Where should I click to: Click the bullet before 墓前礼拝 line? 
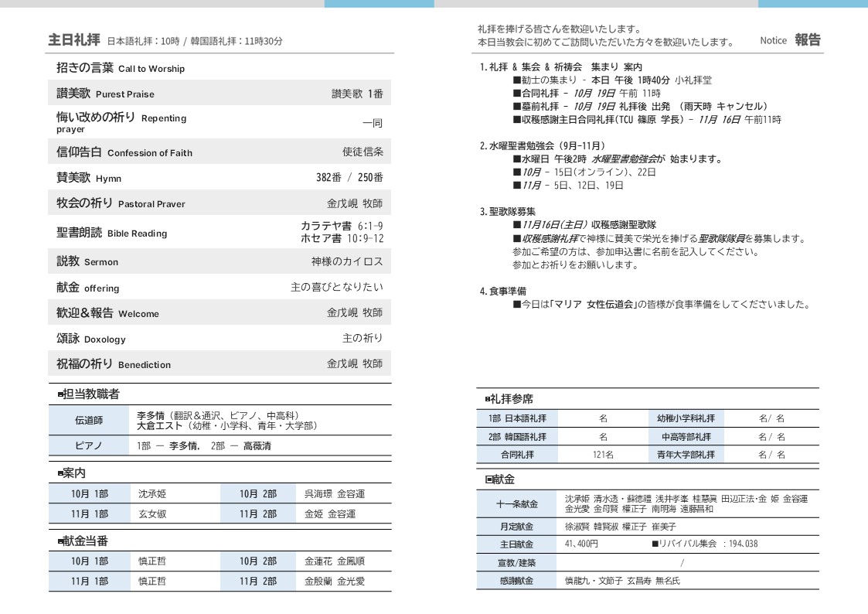pos(516,107)
